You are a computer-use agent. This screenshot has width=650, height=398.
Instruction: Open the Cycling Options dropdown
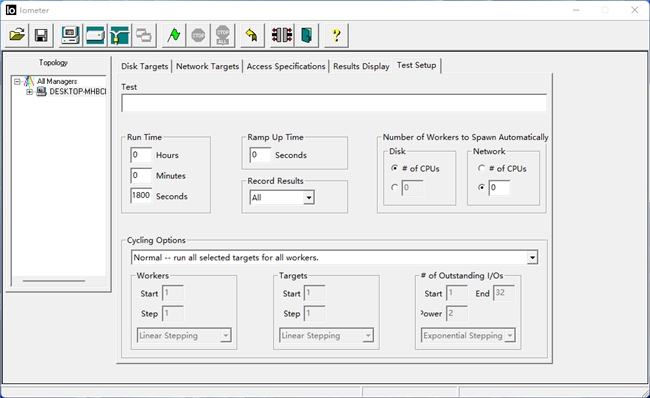click(x=532, y=257)
